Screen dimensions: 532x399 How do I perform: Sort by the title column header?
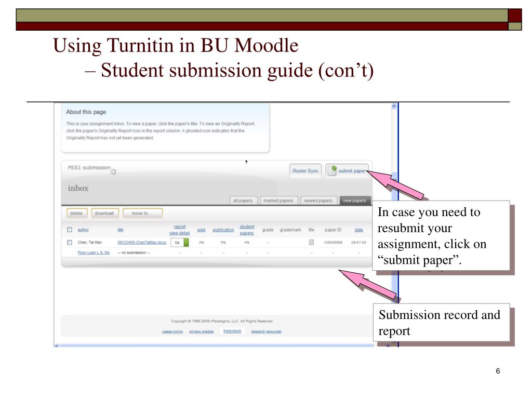click(121, 230)
